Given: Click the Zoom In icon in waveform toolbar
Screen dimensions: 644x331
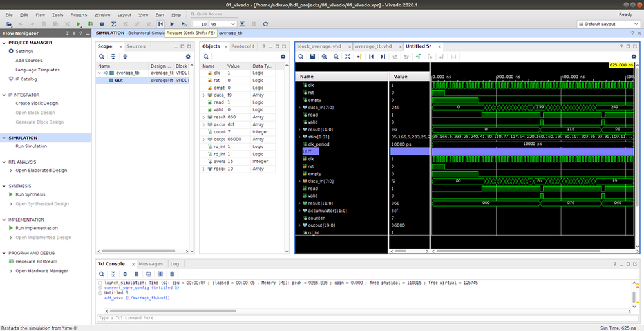Looking at the screenshot, I should click(324, 57).
